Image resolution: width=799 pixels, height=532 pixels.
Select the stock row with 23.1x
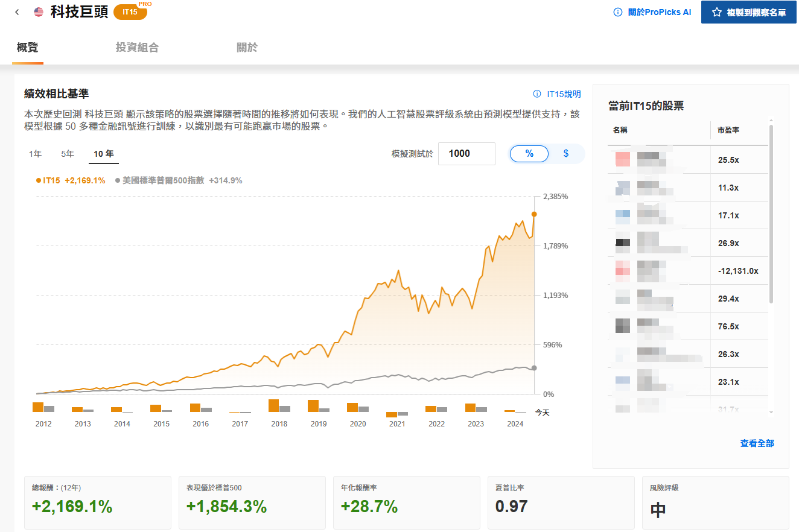688,382
